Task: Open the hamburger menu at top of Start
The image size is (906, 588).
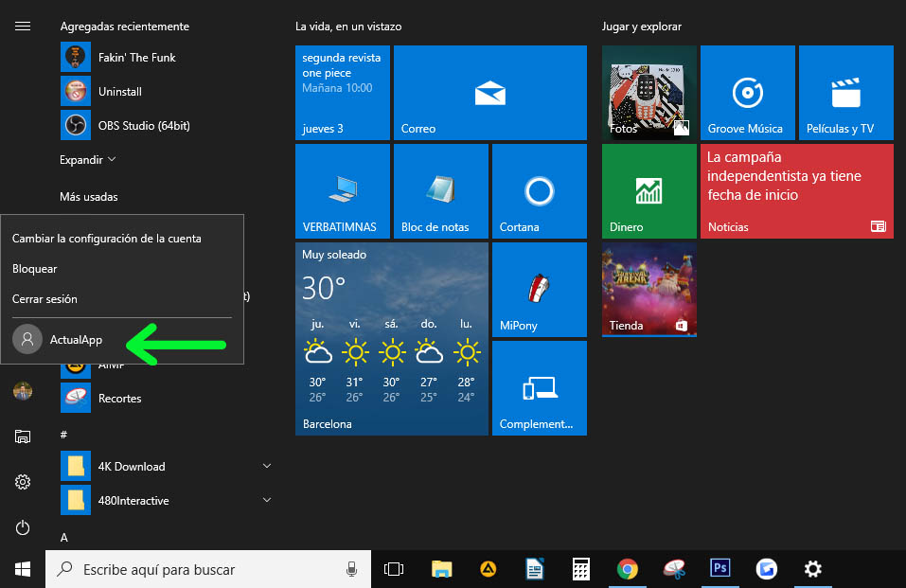Action: [x=23, y=26]
